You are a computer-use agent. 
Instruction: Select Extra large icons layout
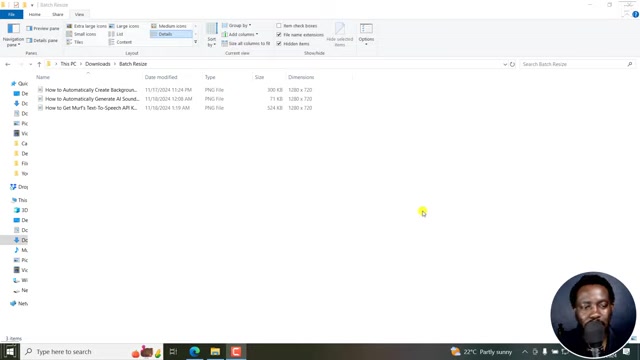pyautogui.click(x=87, y=26)
